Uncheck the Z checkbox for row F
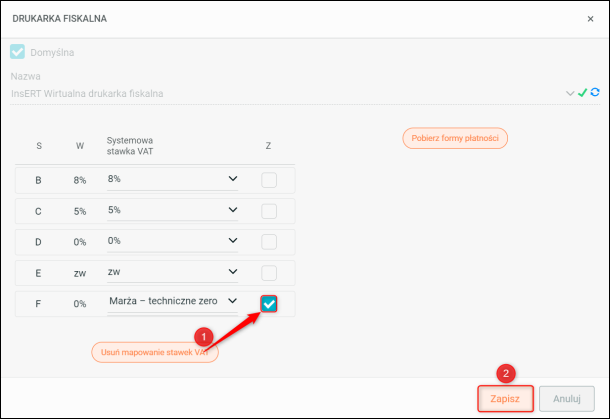Image resolution: width=610 pixels, height=419 pixels. point(268,303)
